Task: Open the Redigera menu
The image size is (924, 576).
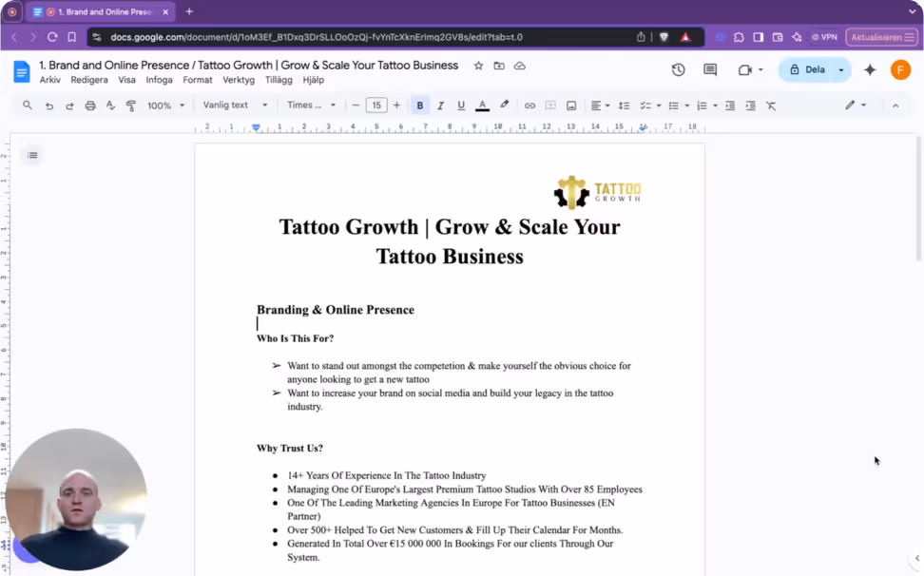Action: (89, 80)
